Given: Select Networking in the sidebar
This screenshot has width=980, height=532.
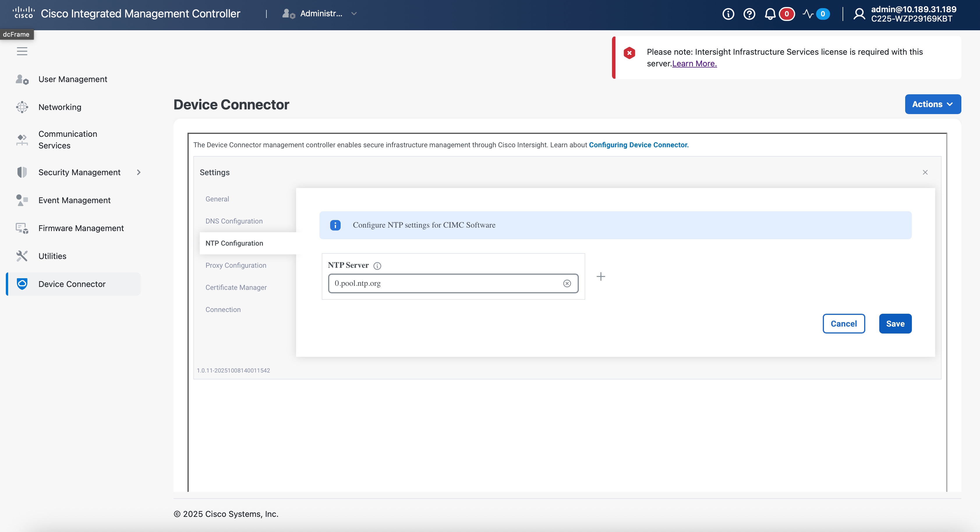Looking at the screenshot, I should click(59, 107).
